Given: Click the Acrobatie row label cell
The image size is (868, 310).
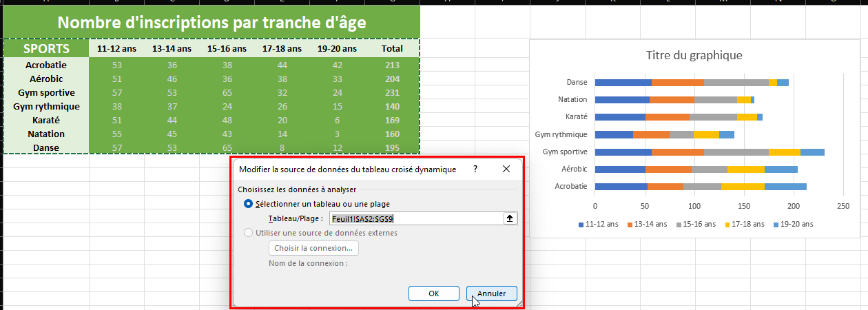Looking at the screenshot, I should click(46, 65).
